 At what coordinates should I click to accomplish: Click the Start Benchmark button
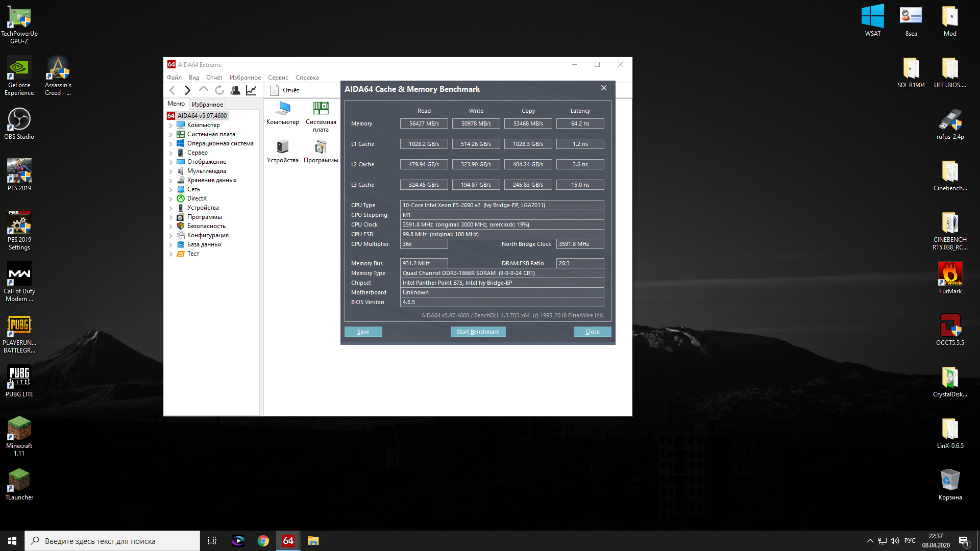[x=478, y=332]
